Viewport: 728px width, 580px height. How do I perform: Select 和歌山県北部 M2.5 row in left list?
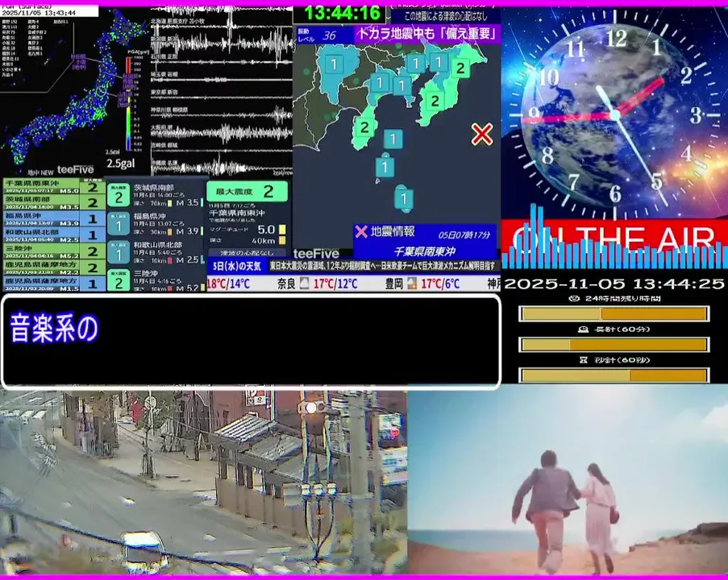pos(54,235)
